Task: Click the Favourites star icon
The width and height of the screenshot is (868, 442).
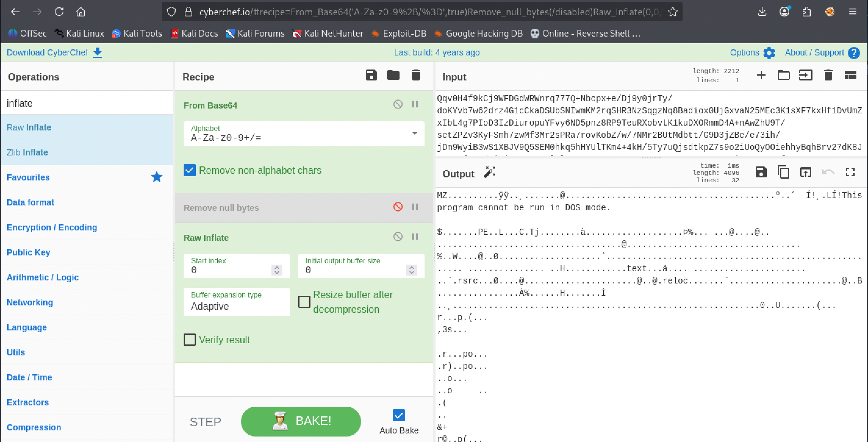Action: point(157,177)
